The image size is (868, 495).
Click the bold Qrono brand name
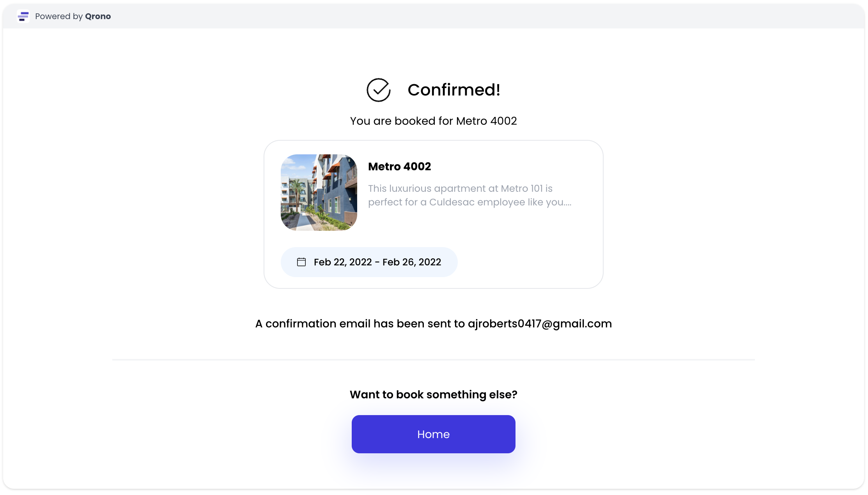click(98, 16)
